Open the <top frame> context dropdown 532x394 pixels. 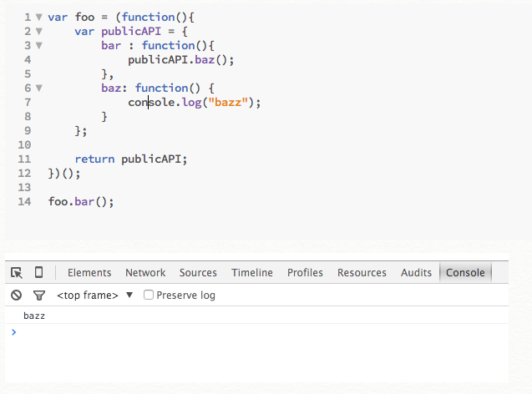(94, 295)
